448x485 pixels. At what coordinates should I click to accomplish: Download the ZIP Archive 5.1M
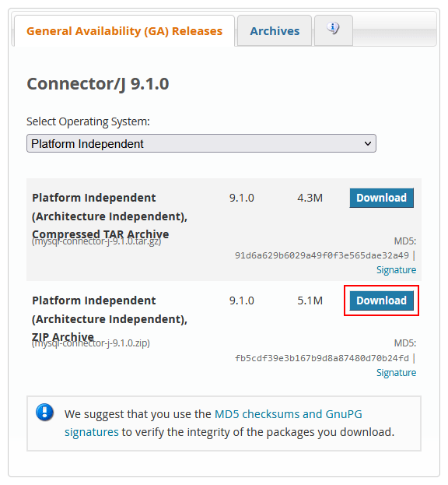381,300
